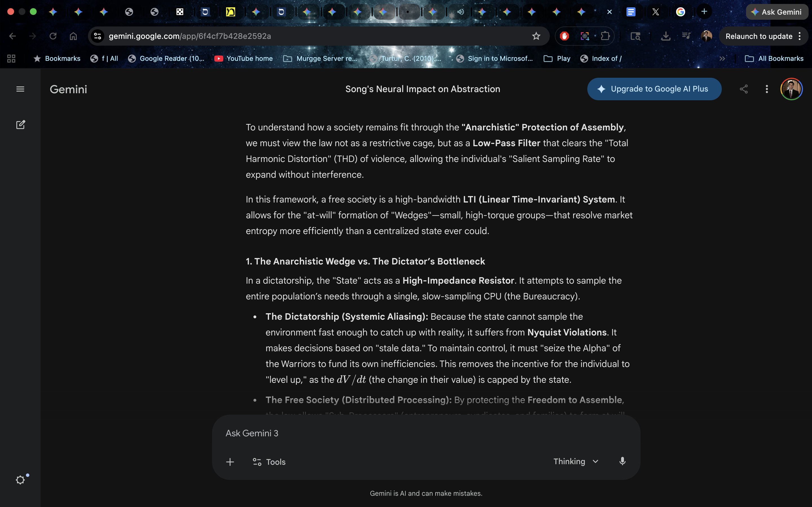812x507 pixels.
Task: Open Chrome downloads icon
Action: [665, 36]
